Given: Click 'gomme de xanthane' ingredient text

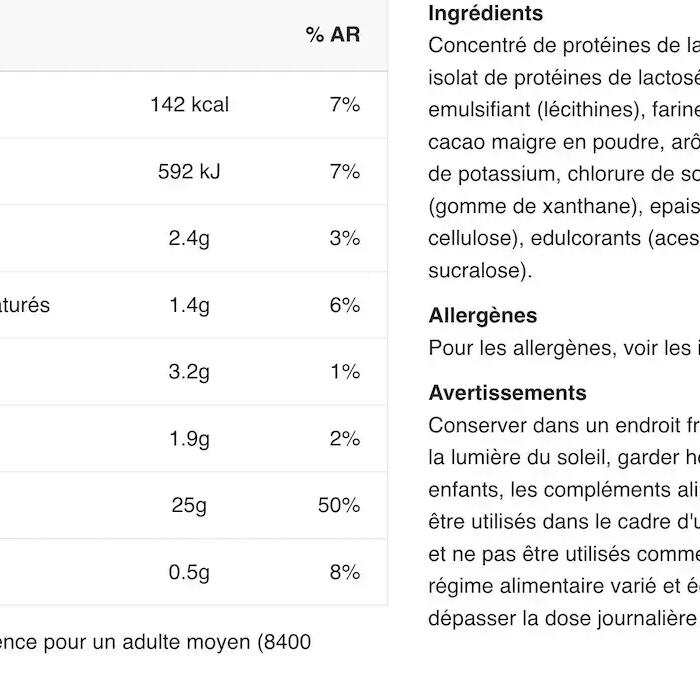Looking at the screenshot, I should (x=536, y=207).
